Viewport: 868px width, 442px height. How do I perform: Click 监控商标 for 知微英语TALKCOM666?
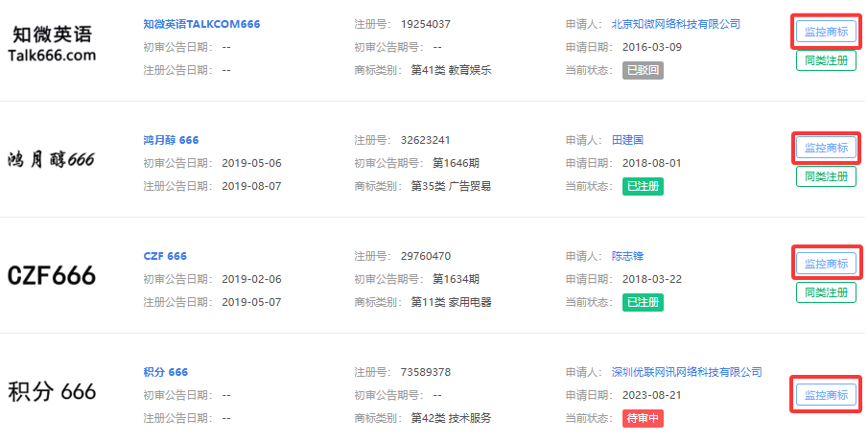pos(826,32)
